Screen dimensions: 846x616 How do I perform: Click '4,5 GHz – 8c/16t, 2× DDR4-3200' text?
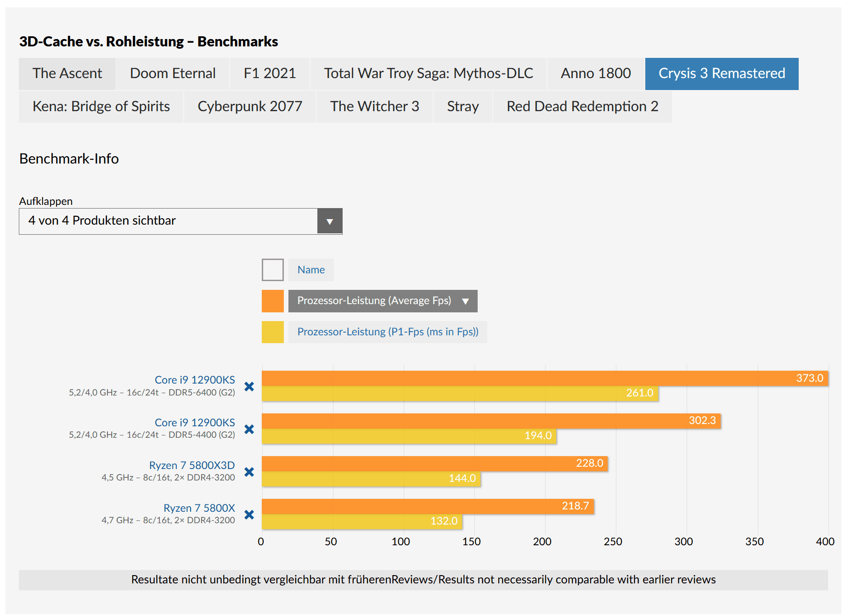pyautogui.click(x=168, y=478)
